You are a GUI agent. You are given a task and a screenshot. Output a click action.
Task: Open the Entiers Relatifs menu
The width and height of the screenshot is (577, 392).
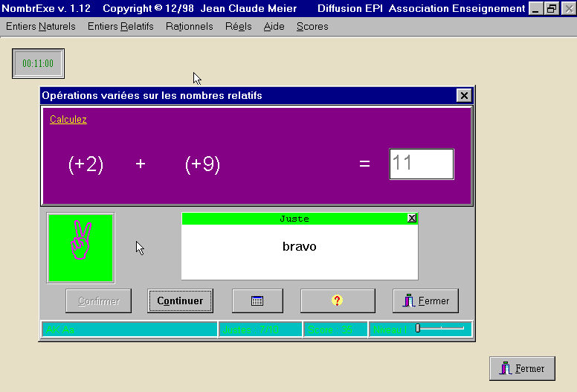(x=120, y=26)
